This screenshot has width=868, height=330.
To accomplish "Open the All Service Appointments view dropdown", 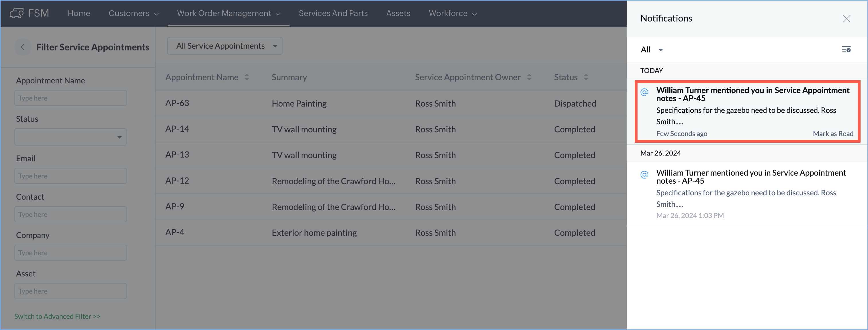I will (x=225, y=46).
